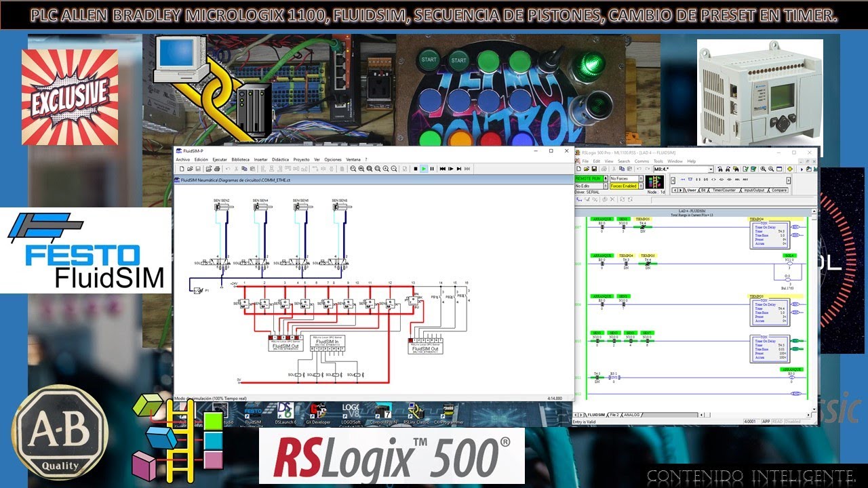The width and height of the screenshot is (868, 488).
Task: Switch to the Bit instruction tab
Action: 703,190
